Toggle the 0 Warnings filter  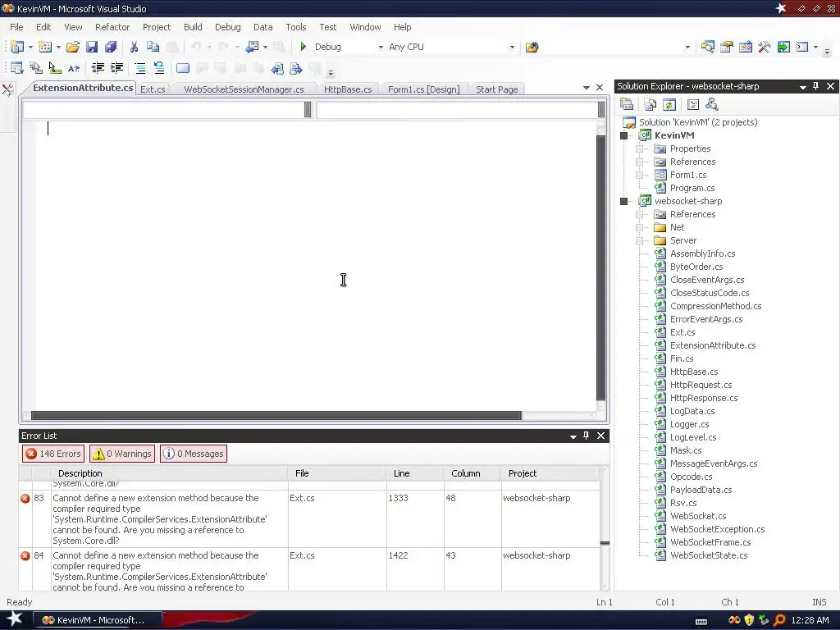[x=122, y=454]
